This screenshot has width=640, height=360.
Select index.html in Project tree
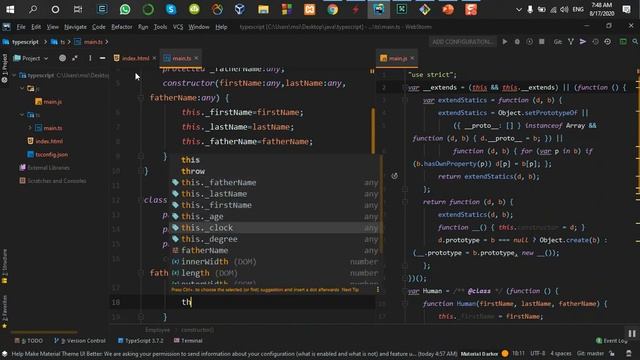click(x=49, y=141)
